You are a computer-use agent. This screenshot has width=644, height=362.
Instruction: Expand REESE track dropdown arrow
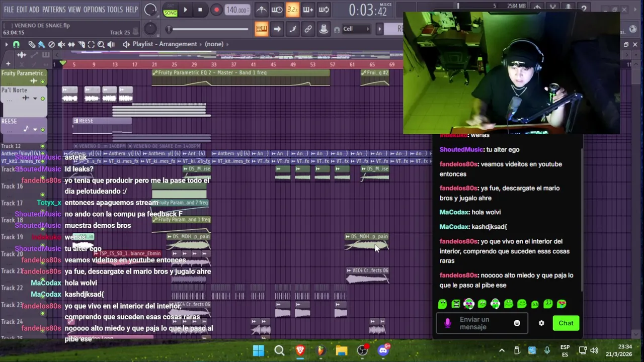[x=35, y=129]
